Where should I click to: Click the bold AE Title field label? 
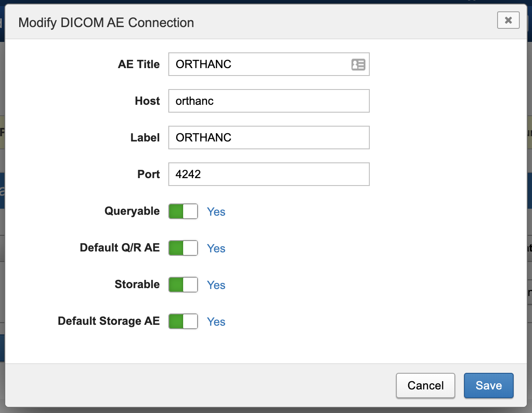click(x=139, y=64)
